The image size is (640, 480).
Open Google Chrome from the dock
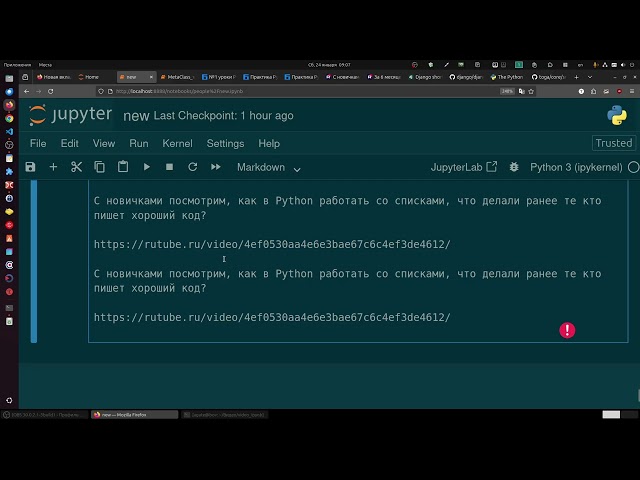9,118
